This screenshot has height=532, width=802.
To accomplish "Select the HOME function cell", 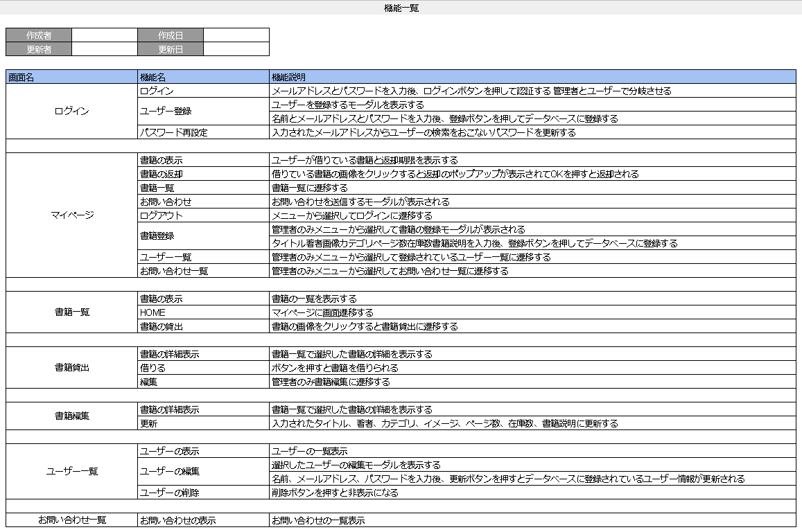I will (152, 312).
